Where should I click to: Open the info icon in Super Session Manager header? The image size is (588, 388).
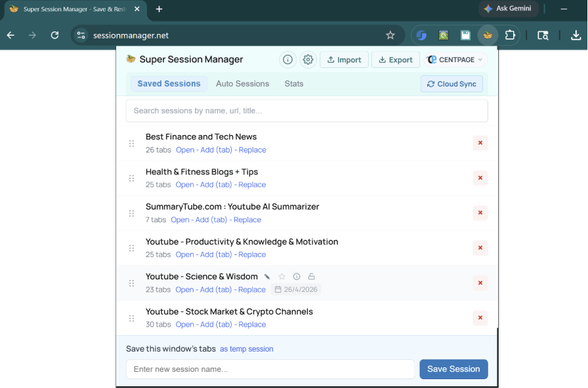[288, 60]
